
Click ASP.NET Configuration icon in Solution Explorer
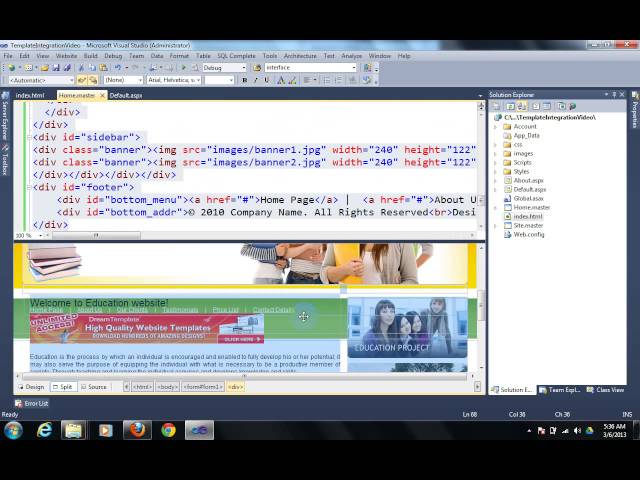point(573,107)
